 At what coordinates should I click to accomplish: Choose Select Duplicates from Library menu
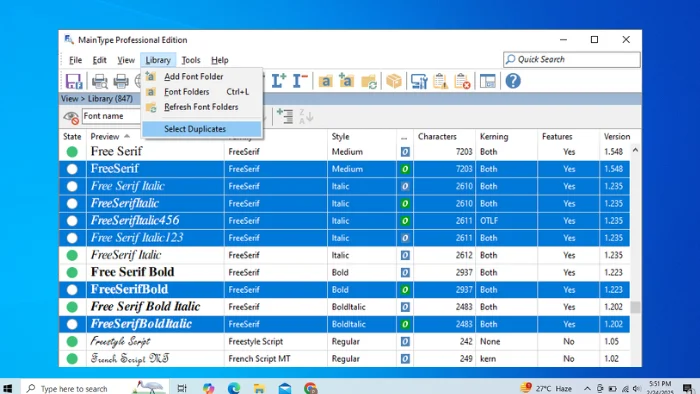[202, 129]
